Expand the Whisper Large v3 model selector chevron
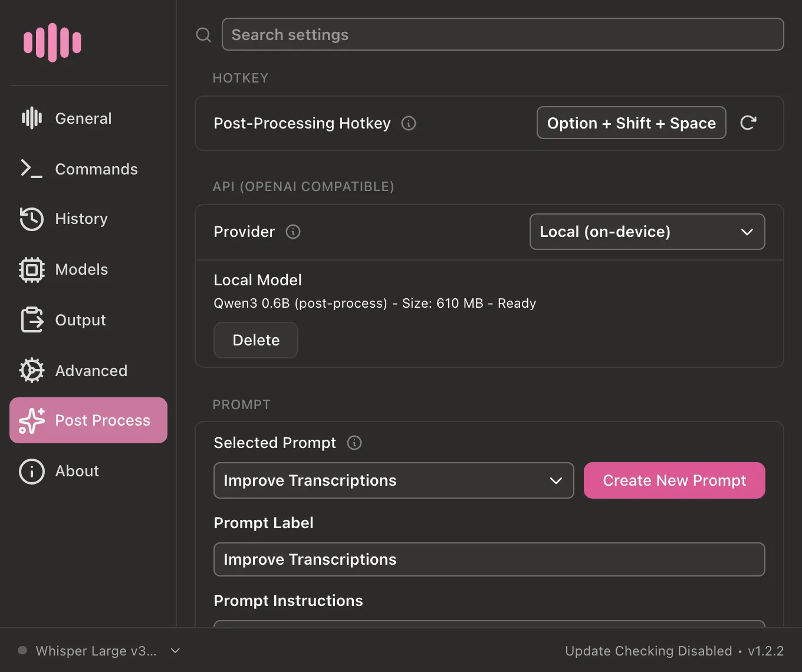 coord(175,651)
